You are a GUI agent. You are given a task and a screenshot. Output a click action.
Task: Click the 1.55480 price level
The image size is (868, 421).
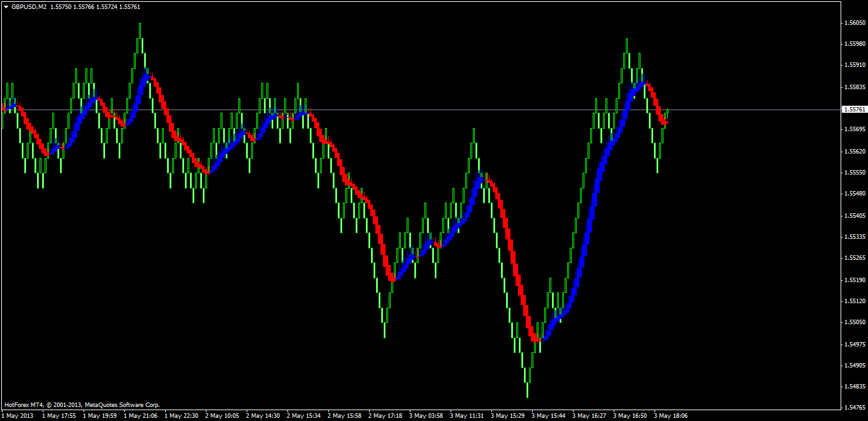click(x=854, y=194)
